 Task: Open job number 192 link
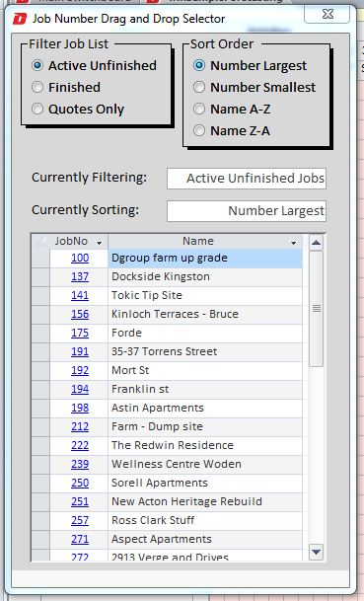coord(80,371)
